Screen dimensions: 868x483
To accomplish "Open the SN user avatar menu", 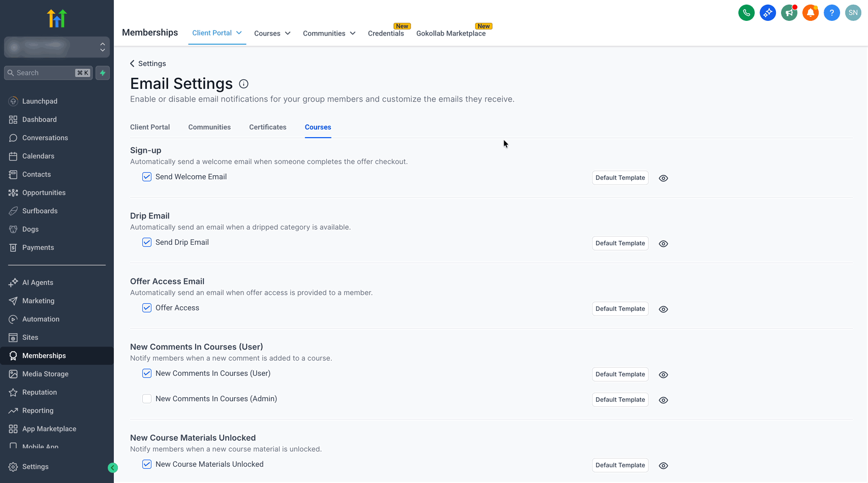I will click(853, 13).
